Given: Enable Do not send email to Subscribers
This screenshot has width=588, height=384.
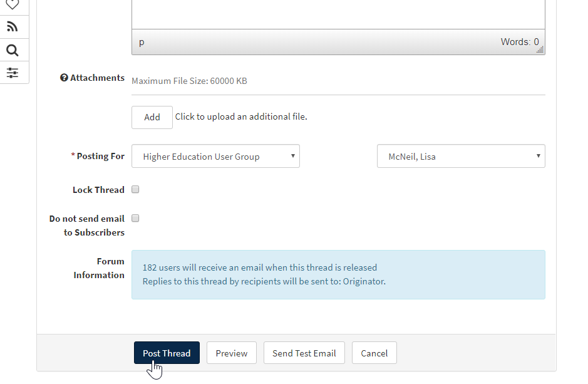Looking at the screenshot, I should pos(135,219).
